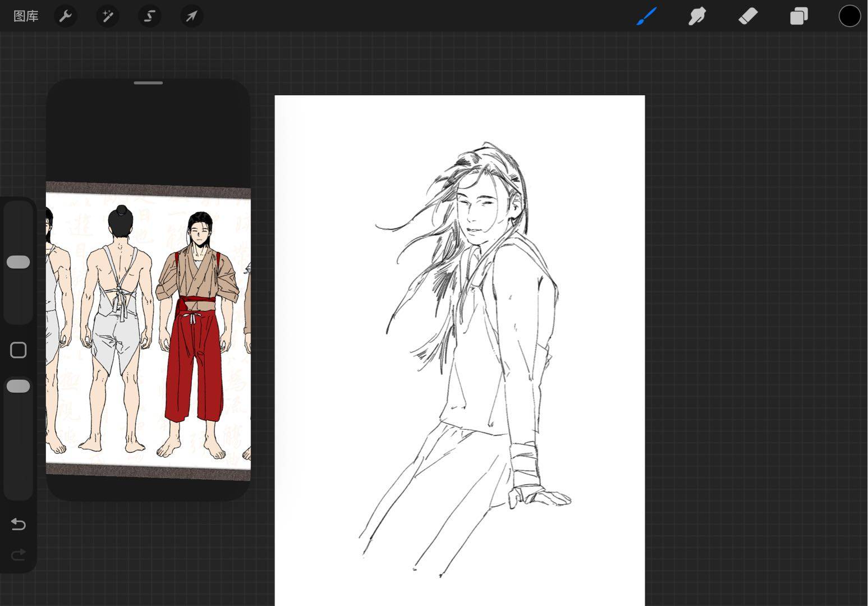Screen dimensions: 868x606
Task: Select the Smudge tool
Action: pos(697,16)
